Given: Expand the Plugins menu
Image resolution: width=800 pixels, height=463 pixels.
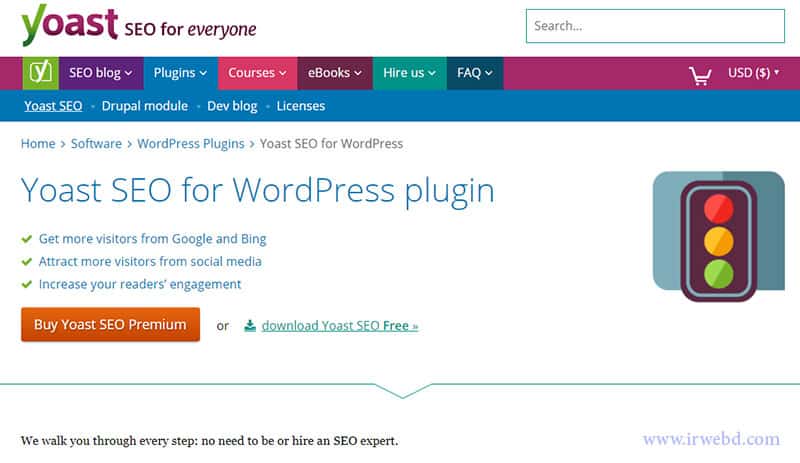Looking at the screenshot, I should (x=181, y=73).
